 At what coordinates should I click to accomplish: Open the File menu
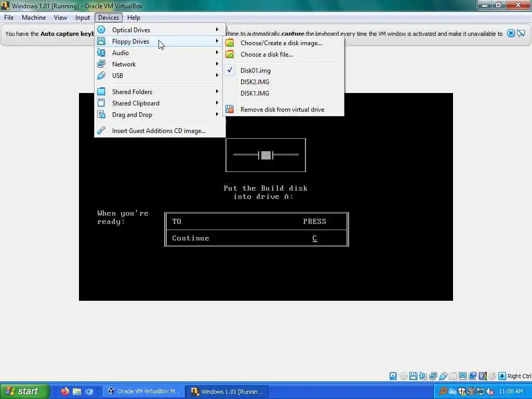click(x=9, y=18)
